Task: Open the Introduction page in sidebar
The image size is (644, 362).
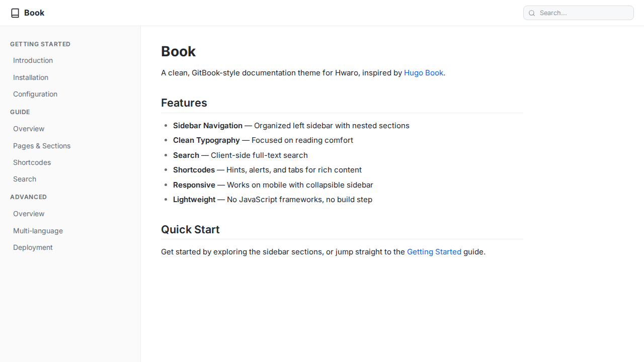Action: pos(33,60)
